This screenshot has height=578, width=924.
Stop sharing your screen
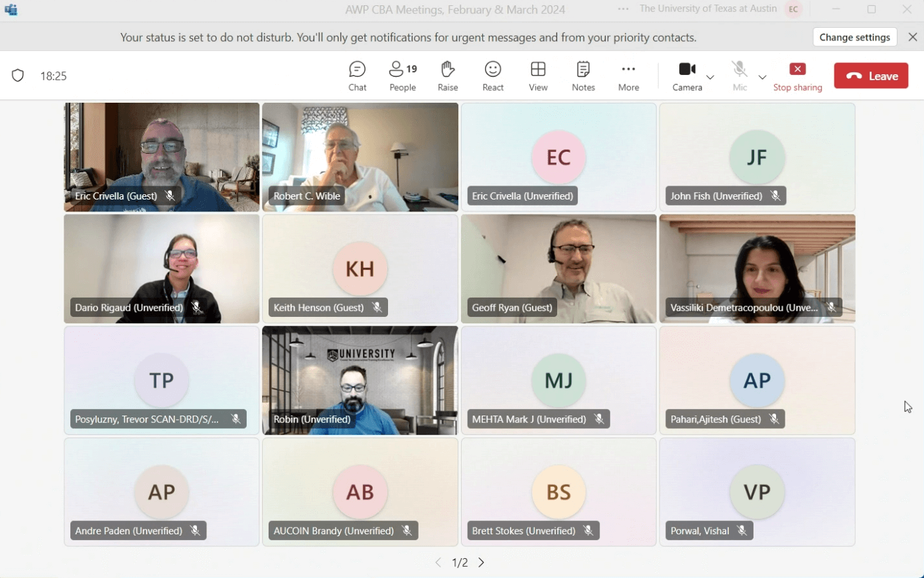[x=797, y=76]
